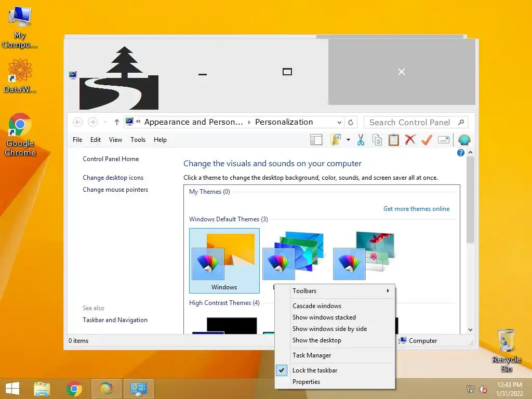Click the preview pane layout icon
Screen dimensions: 532x399
(316, 139)
